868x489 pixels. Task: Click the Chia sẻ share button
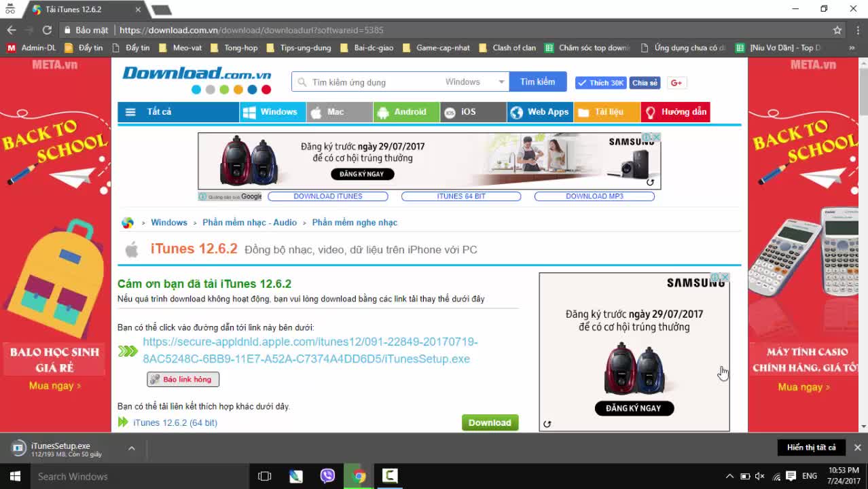pos(645,83)
